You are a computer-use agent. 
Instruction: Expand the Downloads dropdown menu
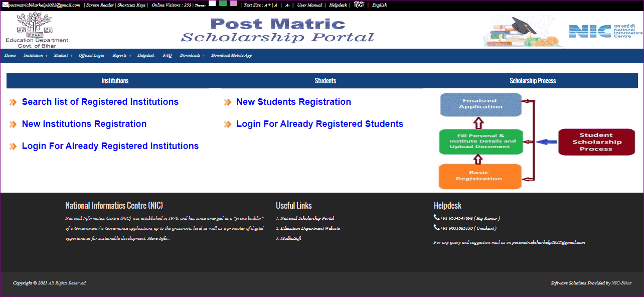coord(191,55)
